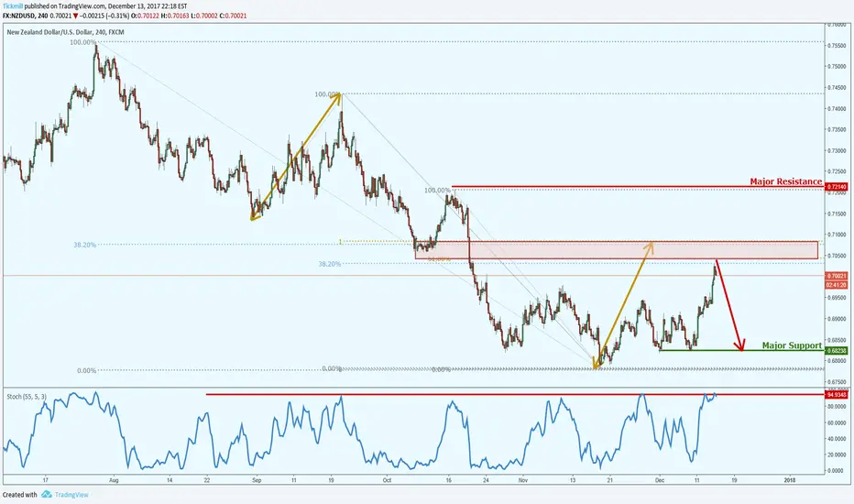Click the Created with footer text
The height and width of the screenshot is (504, 854).
click(x=19, y=495)
